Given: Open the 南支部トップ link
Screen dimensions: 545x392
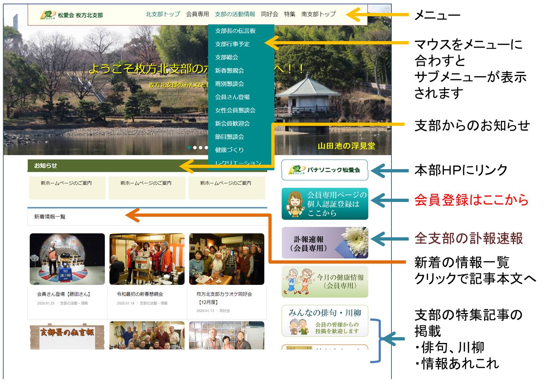Looking at the screenshot, I should [318, 14].
